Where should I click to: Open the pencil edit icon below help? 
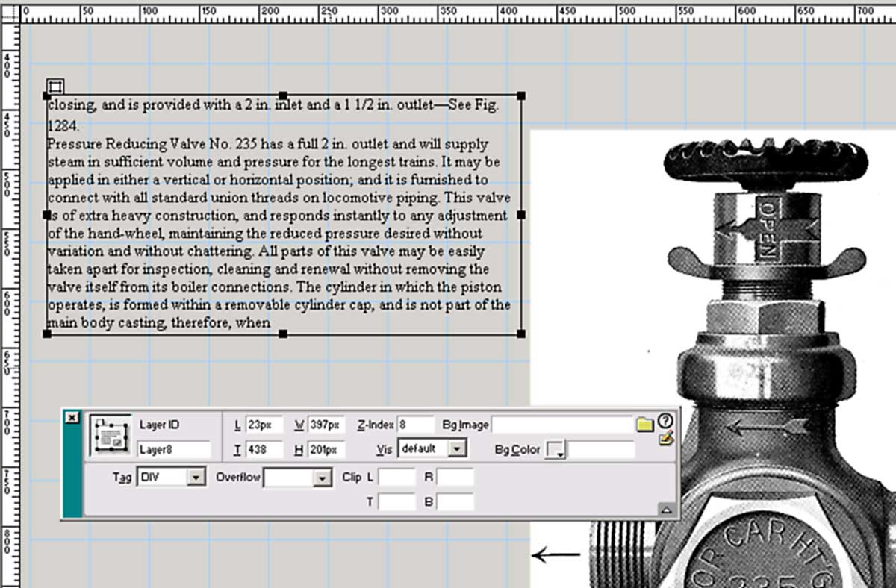point(666,439)
